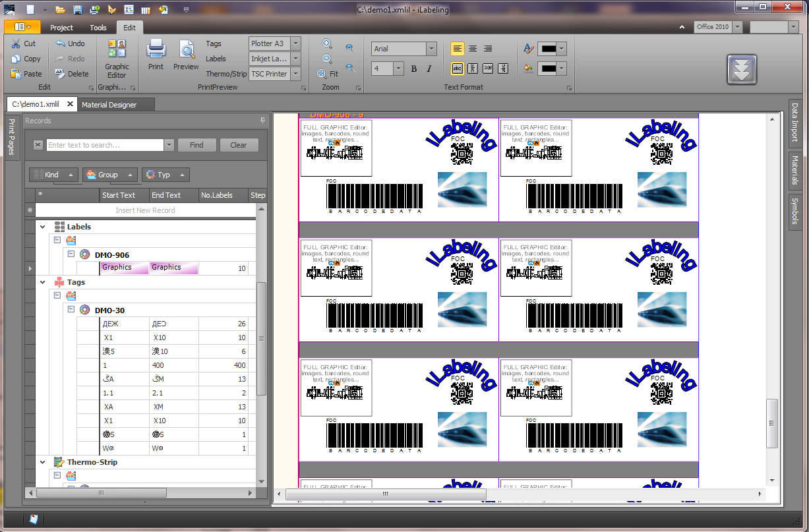The width and height of the screenshot is (809, 532).
Task: Toggle left text alignment
Action: point(458,49)
